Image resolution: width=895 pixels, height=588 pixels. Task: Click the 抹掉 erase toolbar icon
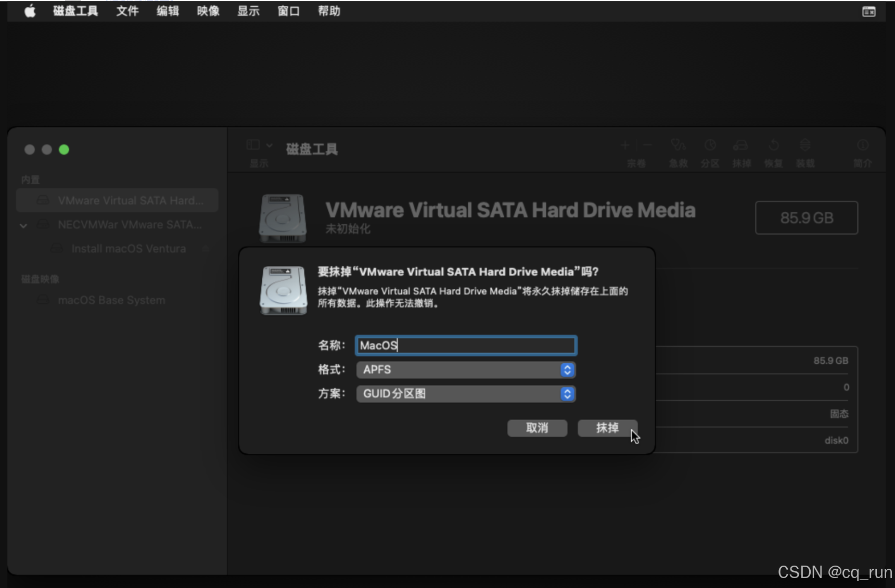pos(740,145)
